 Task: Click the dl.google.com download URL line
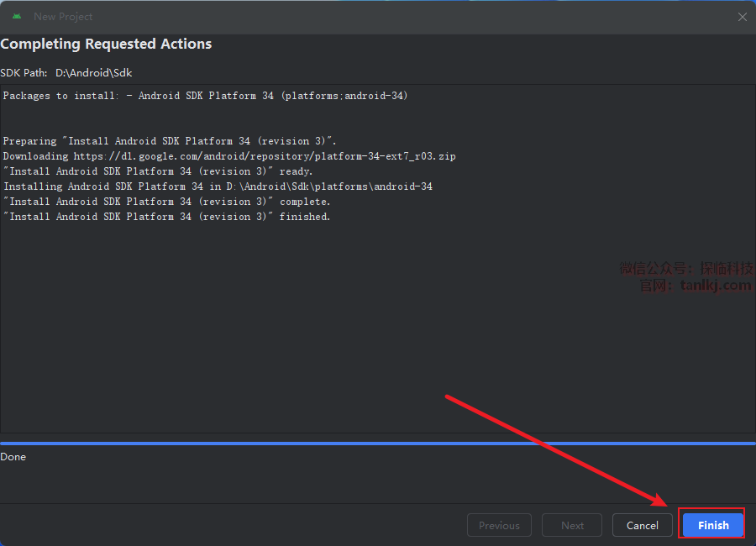click(229, 156)
